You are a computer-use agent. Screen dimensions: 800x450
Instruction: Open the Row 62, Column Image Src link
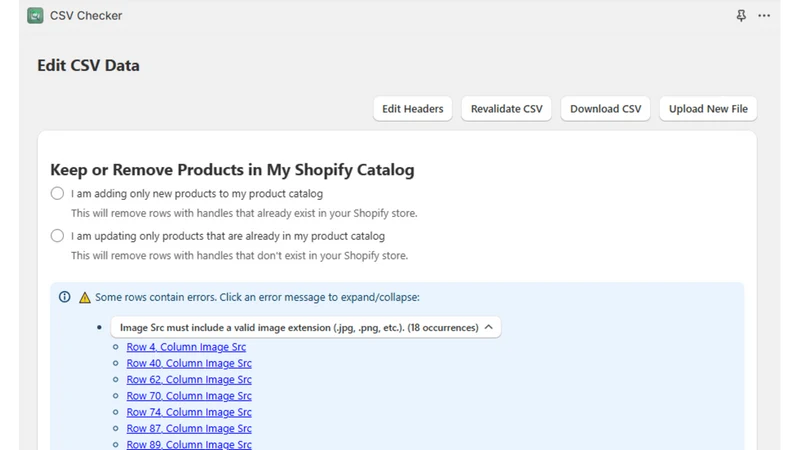pos(189,380)
